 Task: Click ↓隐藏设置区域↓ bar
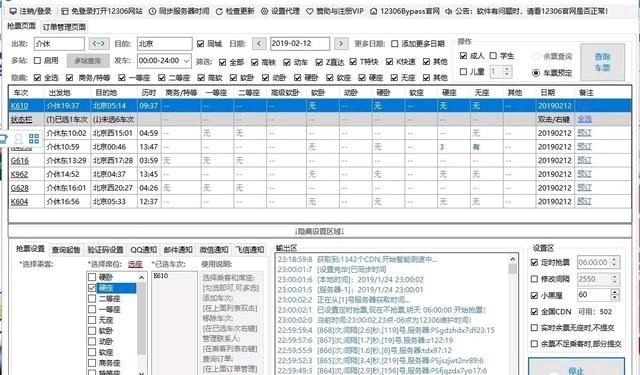(320, 231)
